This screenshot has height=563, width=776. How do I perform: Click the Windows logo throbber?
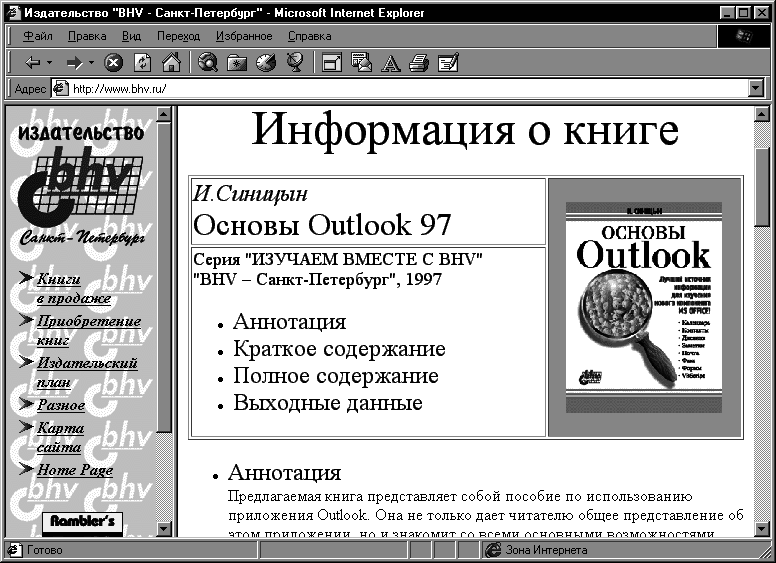pos(743,36)
